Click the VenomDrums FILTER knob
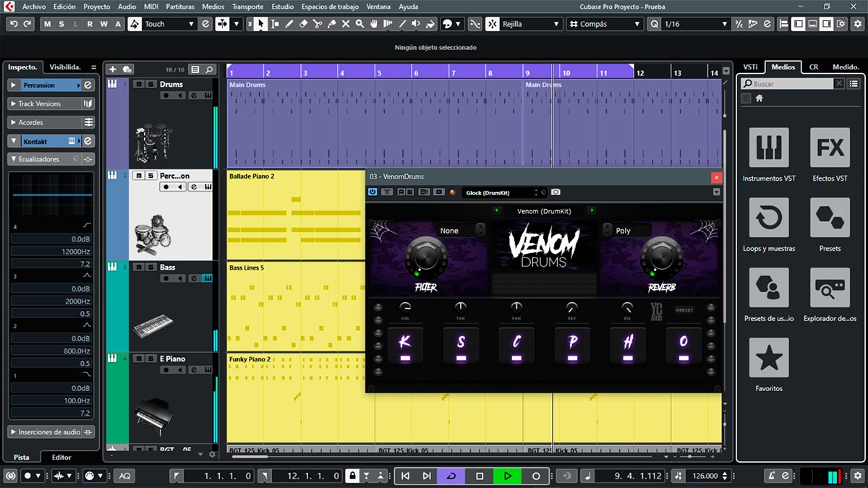 point(427,256)
